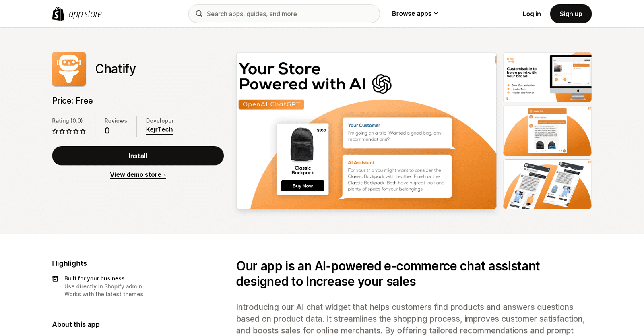Viewport: 644px width, 336px height.
Task: Open the main AI-powered store screenshot
Action: [x=366, y=131]
